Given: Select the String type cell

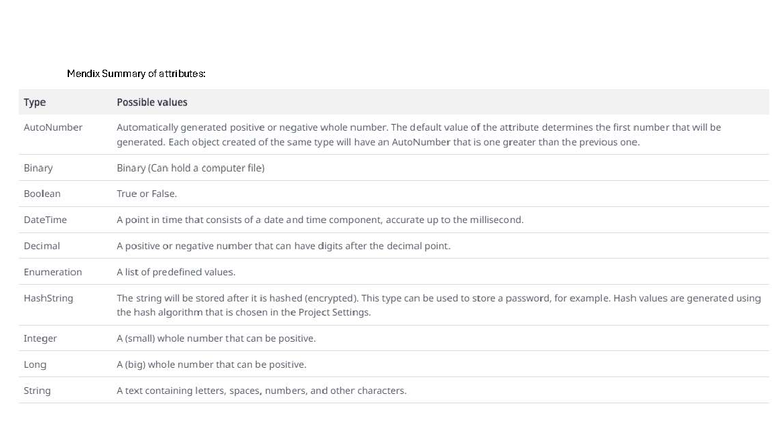Looking at the screenshot, I should click(x=37, y=390).
